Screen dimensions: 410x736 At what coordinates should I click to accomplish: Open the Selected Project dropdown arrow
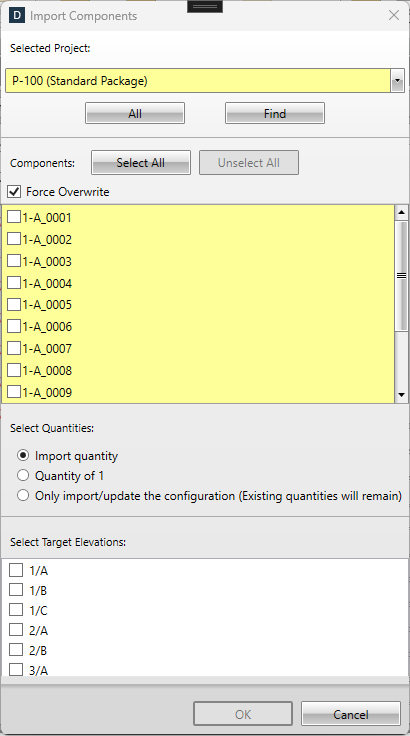pos(397,81)
